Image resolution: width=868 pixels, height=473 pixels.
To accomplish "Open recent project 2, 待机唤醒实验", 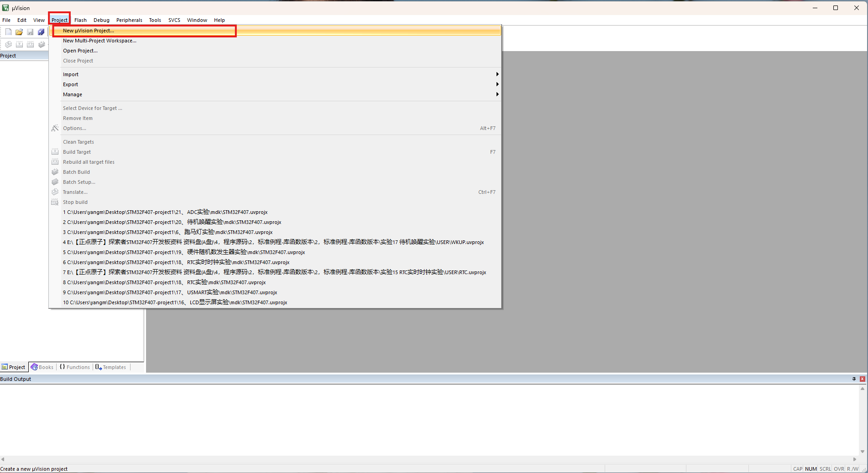I will [275, 222].
